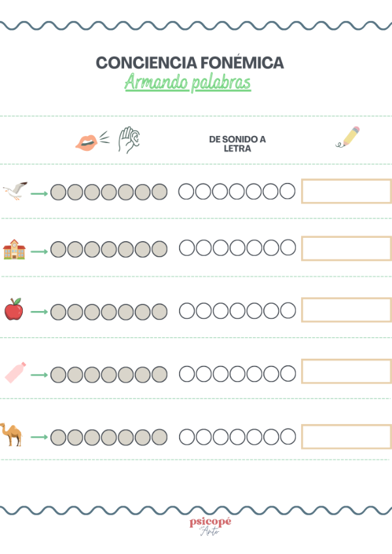Select the first white circle in seagull row

[186, 191]
